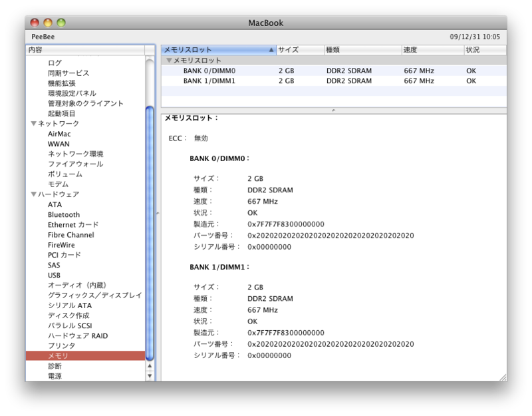Viewport: 532px width, 416px height.
Task: Click the BANK 1/DIMM1 detail heading
Action: coord(219,268)
